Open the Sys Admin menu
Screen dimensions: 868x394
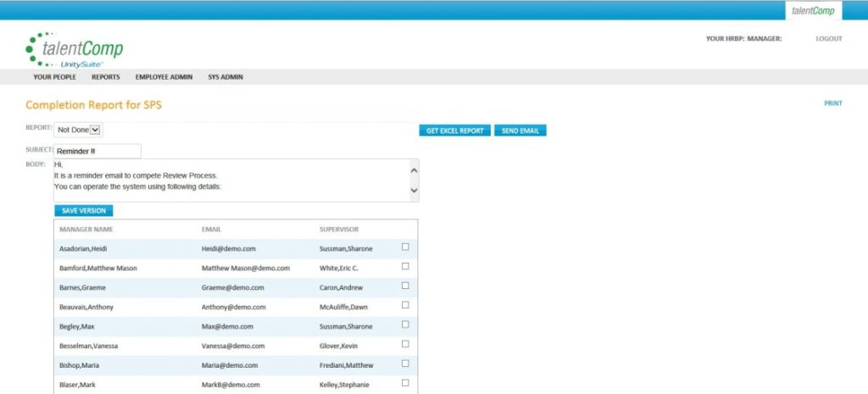click(225, 77)
